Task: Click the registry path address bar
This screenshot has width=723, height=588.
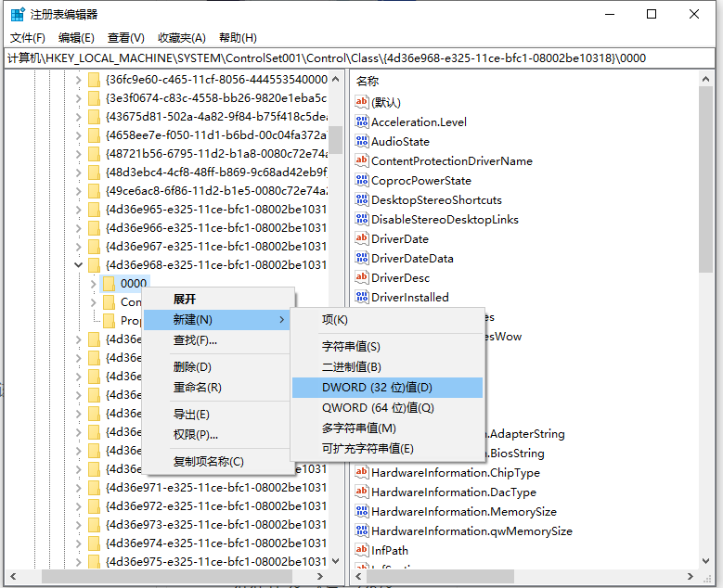Action: coord(360,58)
